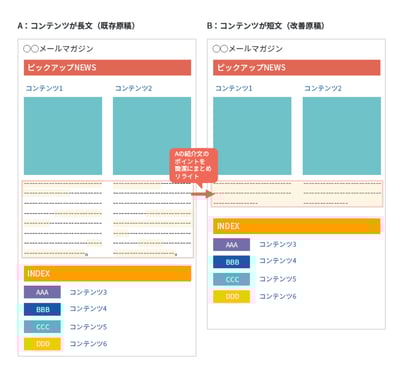Click the orange INDEX banner in layout B
This screenshot has height=371, width=400.
click(x=297, y=226)
